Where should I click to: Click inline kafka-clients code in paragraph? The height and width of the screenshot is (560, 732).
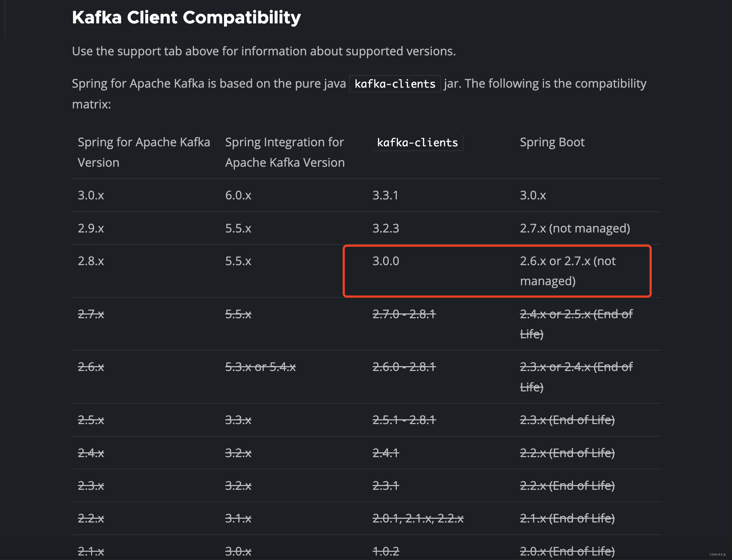click(395, 84)
